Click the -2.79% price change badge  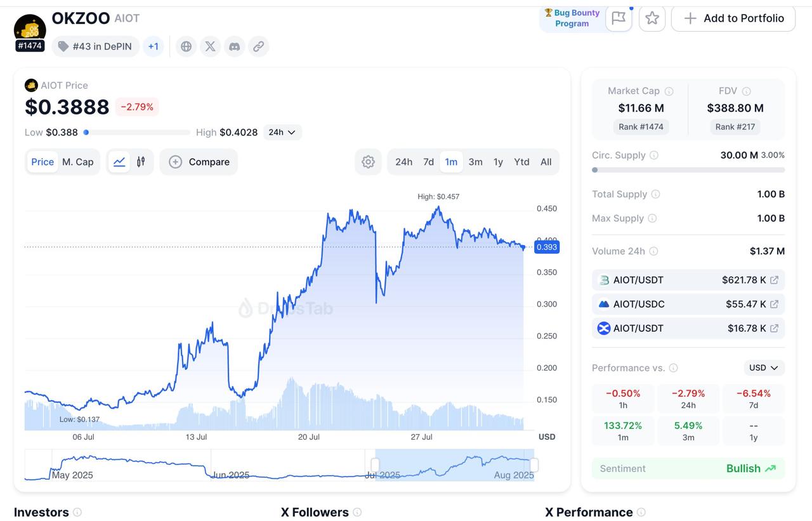tap(137, 107)
